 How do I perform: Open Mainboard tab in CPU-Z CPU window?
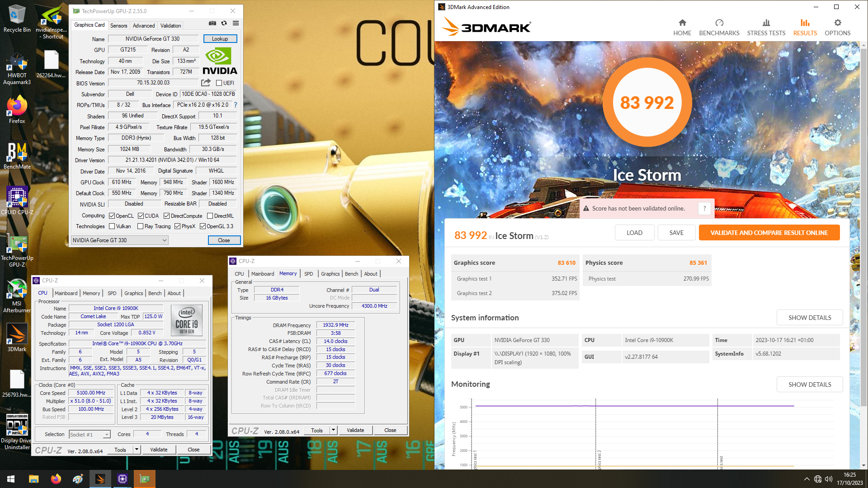(x=66, y=293)
